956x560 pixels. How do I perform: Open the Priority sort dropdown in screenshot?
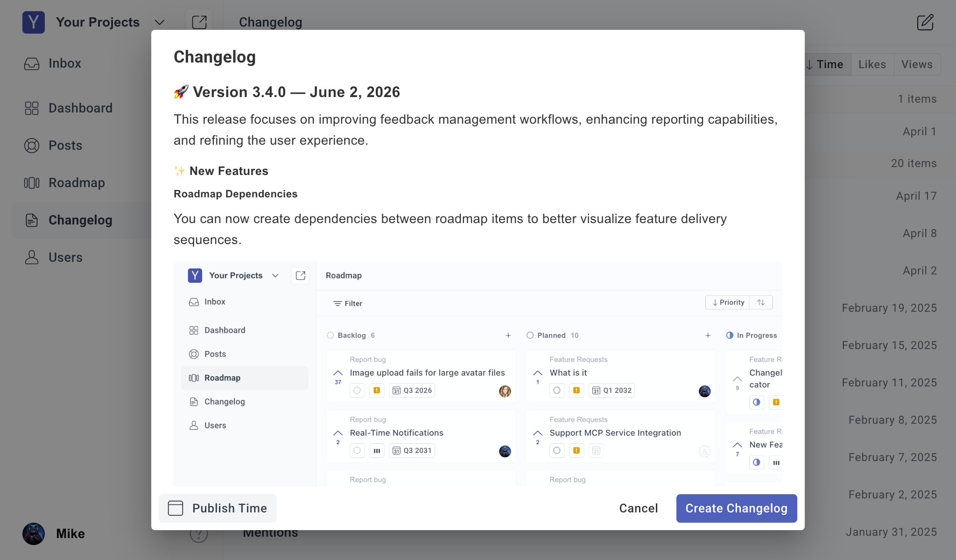728,302
